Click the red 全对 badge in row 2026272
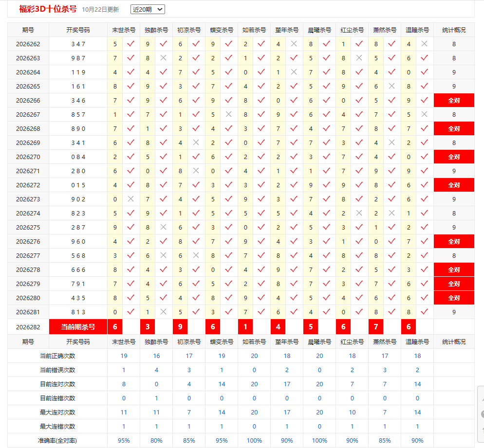Screen dimensions: 484x448 coord(454,185)
